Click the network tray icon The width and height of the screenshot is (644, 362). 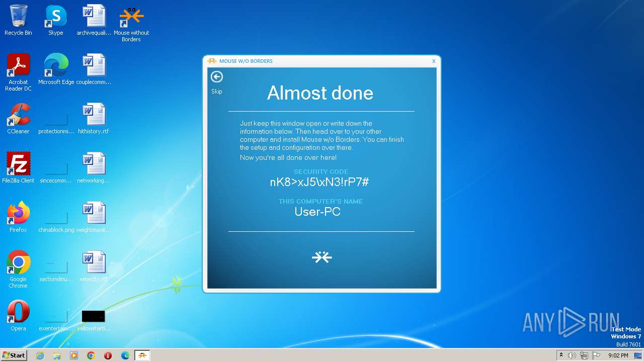point(584,355)
